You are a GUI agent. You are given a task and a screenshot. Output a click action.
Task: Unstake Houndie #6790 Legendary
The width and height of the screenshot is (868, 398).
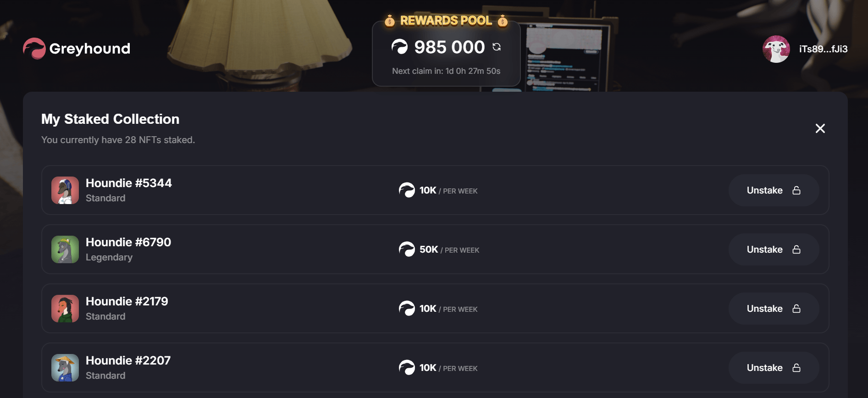[x=774, y=249]
